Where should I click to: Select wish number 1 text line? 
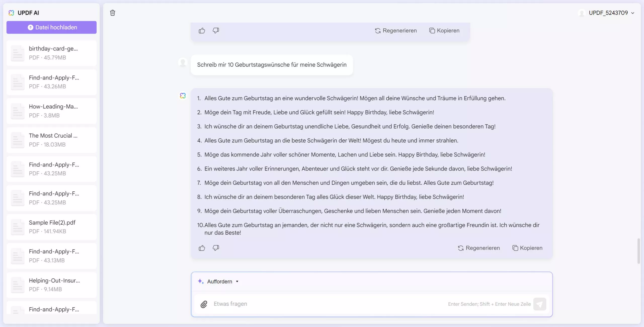tap(355, 98)
